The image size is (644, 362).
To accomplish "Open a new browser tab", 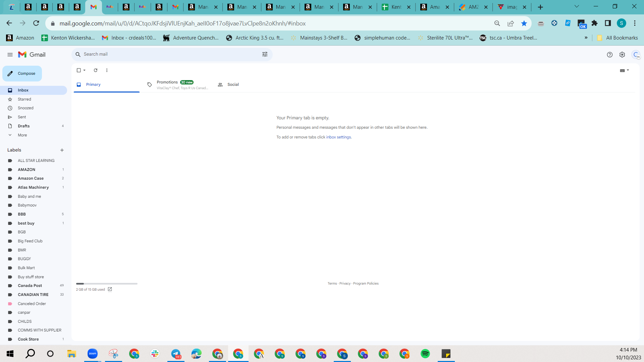I will [x=540, y=7].
